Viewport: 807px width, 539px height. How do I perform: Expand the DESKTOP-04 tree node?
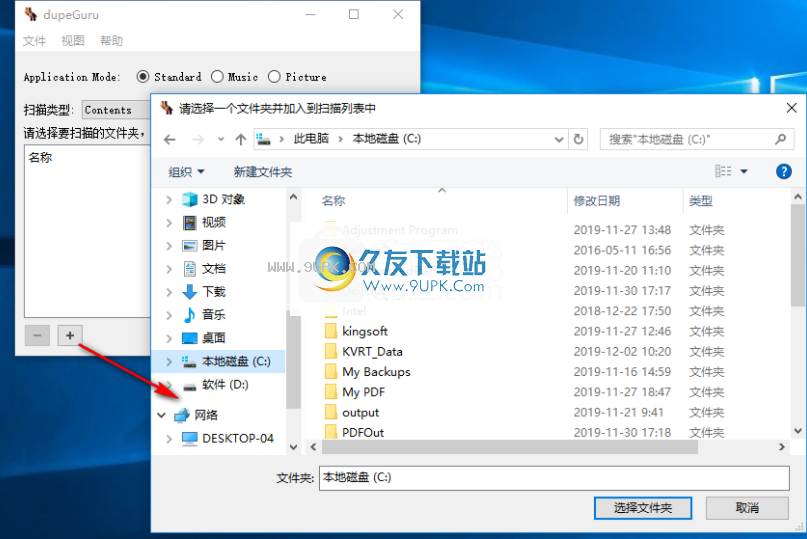(x=169, y=439)
